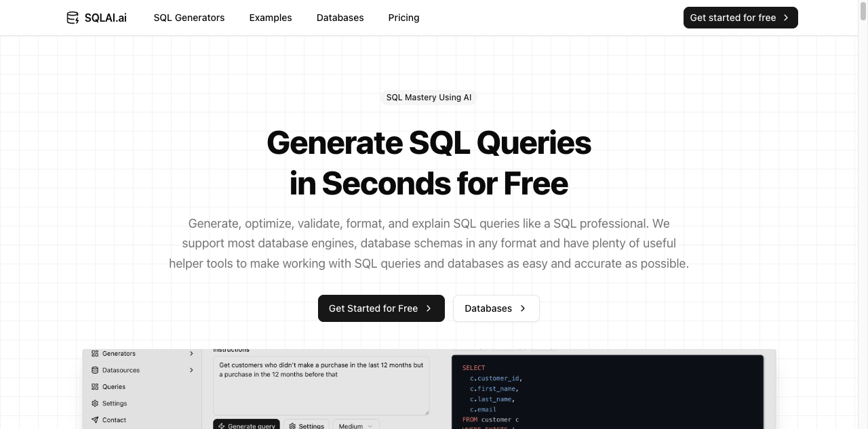Click the SQLAI.ai database logo icon

[x=73, y=18]
